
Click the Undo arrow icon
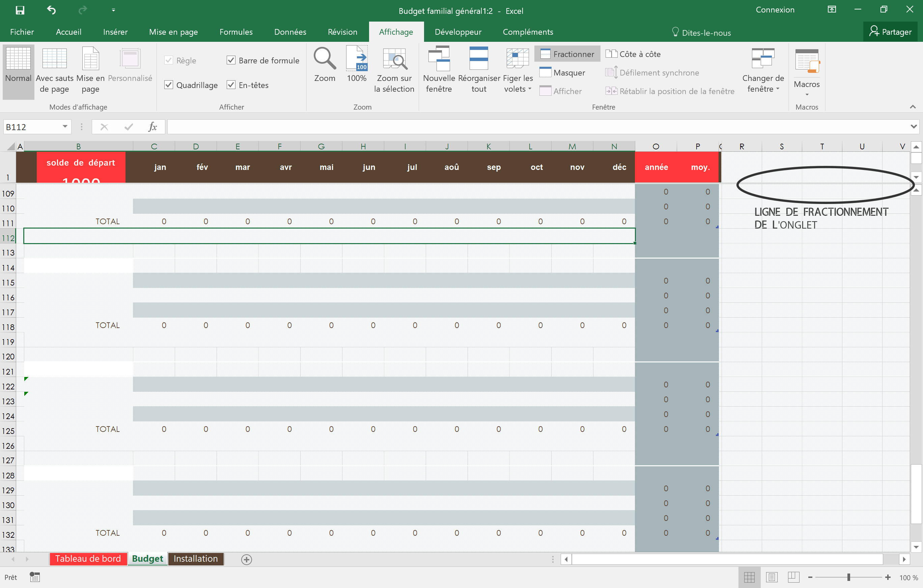[51, 10]
